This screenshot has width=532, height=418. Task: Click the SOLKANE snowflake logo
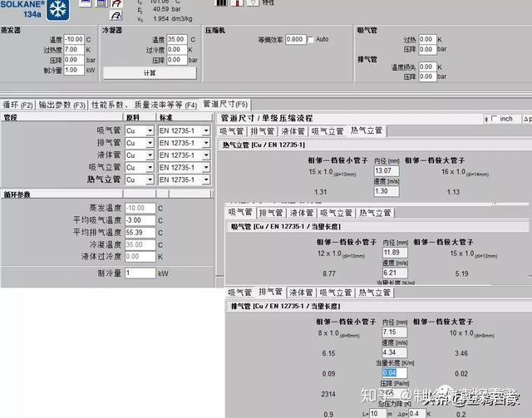57,9
